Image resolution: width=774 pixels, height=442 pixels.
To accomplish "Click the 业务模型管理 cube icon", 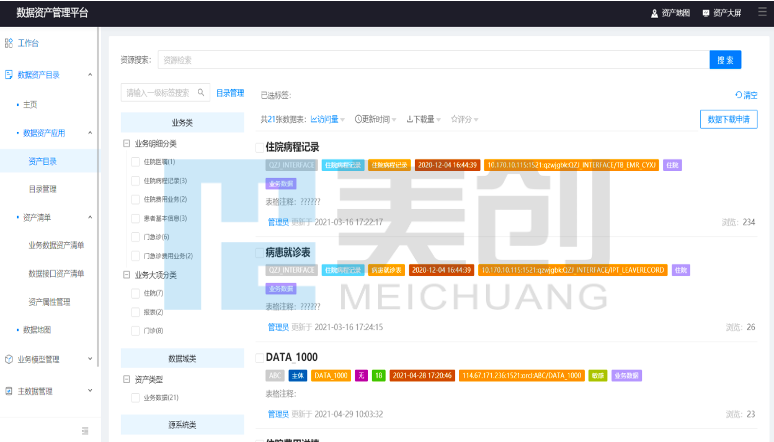I will point(9,359).
